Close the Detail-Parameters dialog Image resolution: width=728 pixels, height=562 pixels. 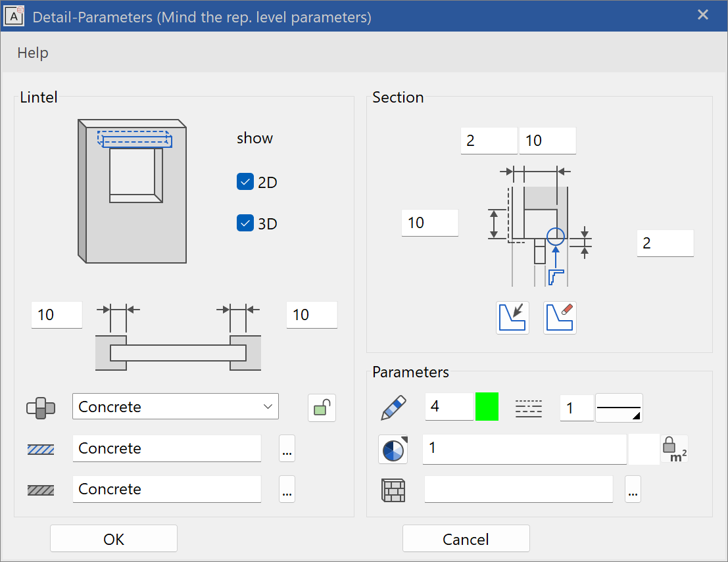(x=703, y=15)
